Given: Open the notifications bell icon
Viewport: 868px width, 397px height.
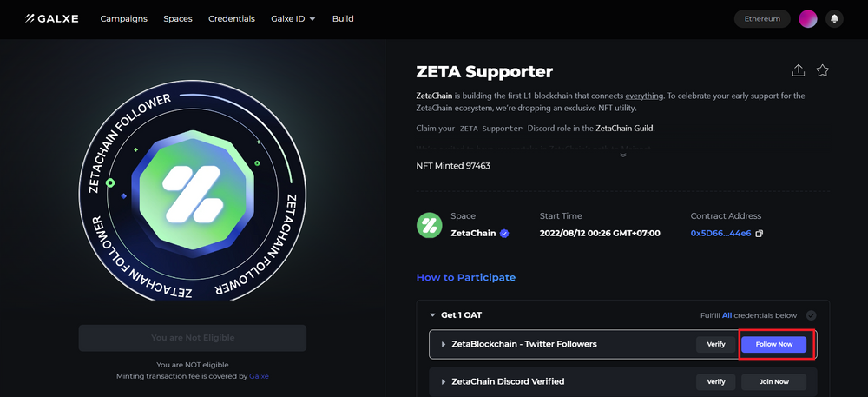Looking at the screenshot, I should tap(834, 19).
